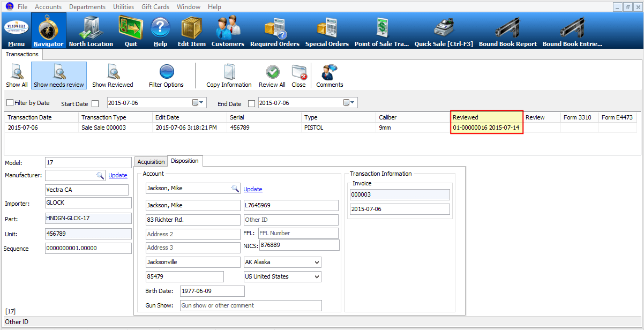Click the Account Update link
Screen dimensions: 644x330
253,189
